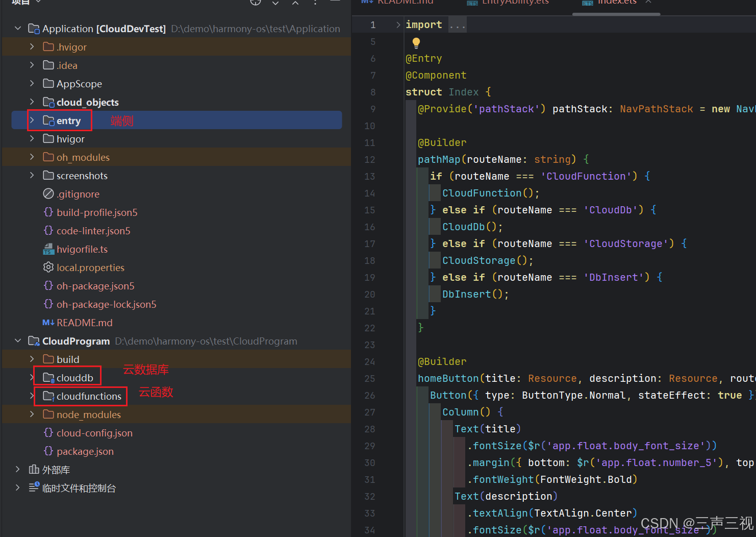Viewport: 756px width, 537px height.
Task: Click the 'app.float.number_5' string on line 30
Action: pyautogui.click(x=657, y=462)
